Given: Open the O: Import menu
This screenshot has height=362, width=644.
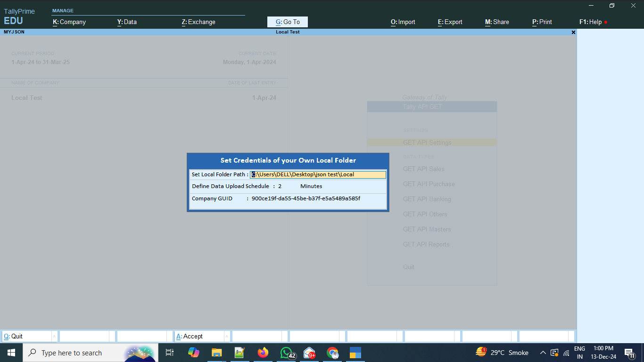Looking at the screenshot, I should [403, 22].
